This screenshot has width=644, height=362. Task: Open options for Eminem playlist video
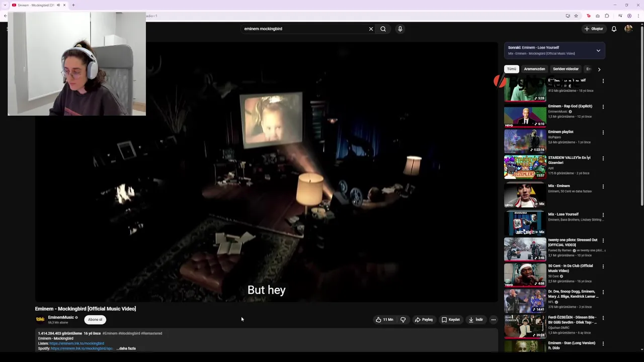click(x=603, y=133)
